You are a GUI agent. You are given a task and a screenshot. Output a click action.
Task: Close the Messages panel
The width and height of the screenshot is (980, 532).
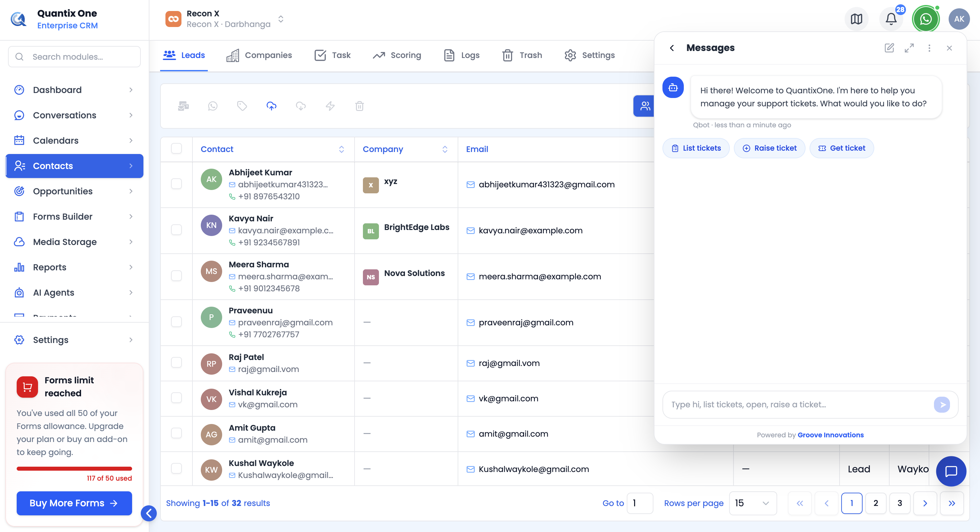(949, 48)
